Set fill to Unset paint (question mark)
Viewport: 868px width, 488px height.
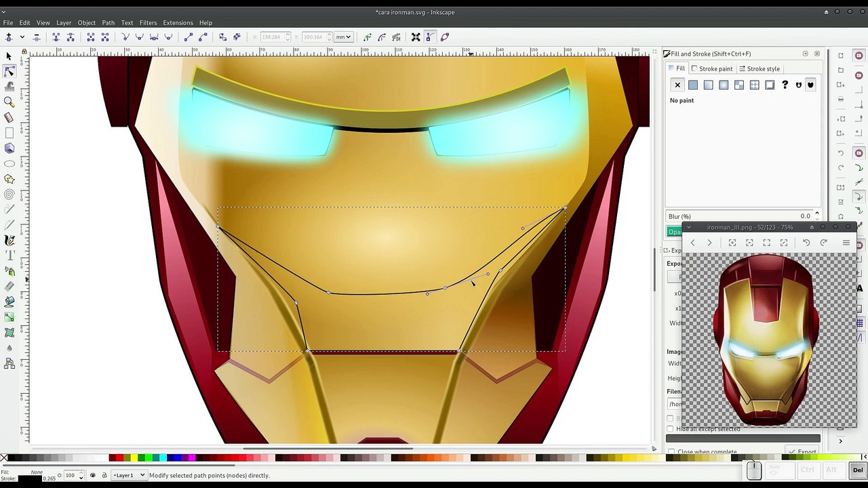[785, 85]
